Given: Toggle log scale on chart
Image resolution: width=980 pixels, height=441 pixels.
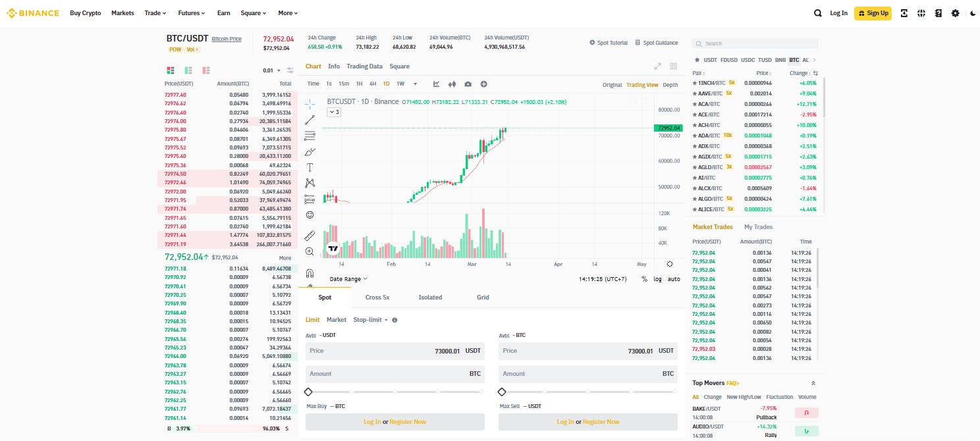Looking at the screenshot, I should [657, 279].
